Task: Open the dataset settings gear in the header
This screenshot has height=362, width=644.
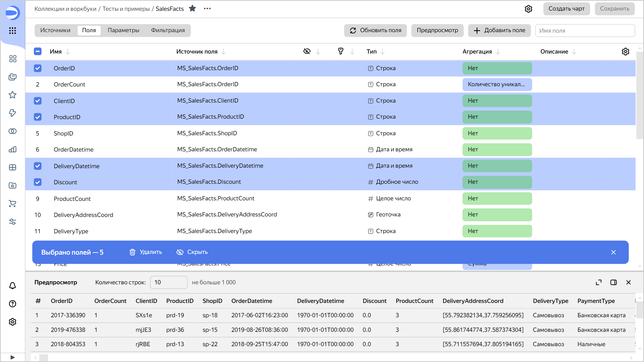Action: point(529,9)
